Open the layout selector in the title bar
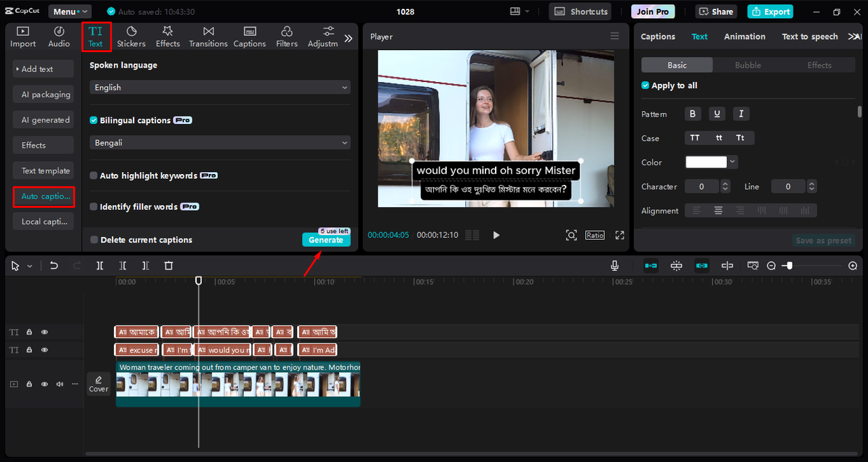The width and height of the screenshot is (868, 462). tap(519, 12)
